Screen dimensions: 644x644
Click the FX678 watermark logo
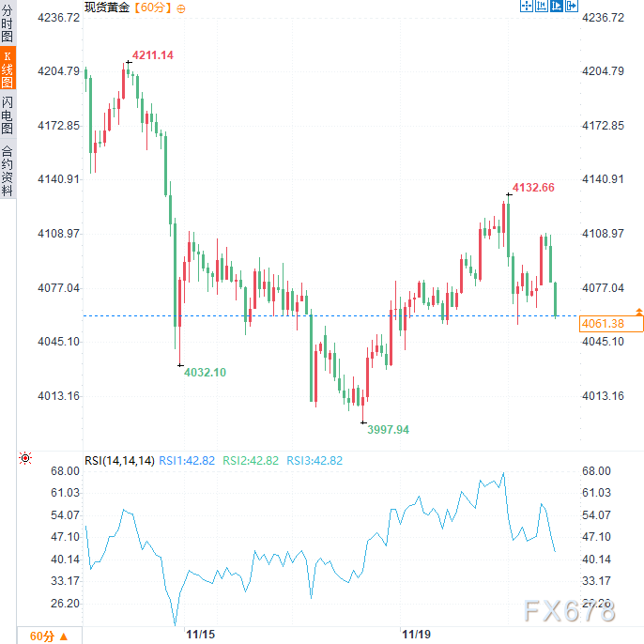568,611
